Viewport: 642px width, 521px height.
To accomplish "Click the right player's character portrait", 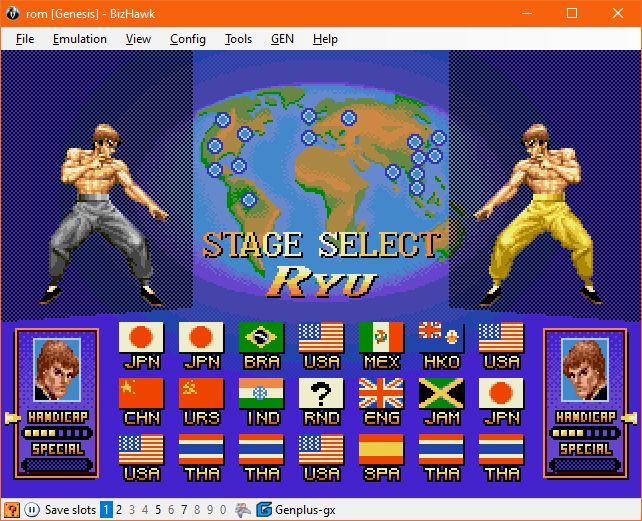I will point(585,370).
